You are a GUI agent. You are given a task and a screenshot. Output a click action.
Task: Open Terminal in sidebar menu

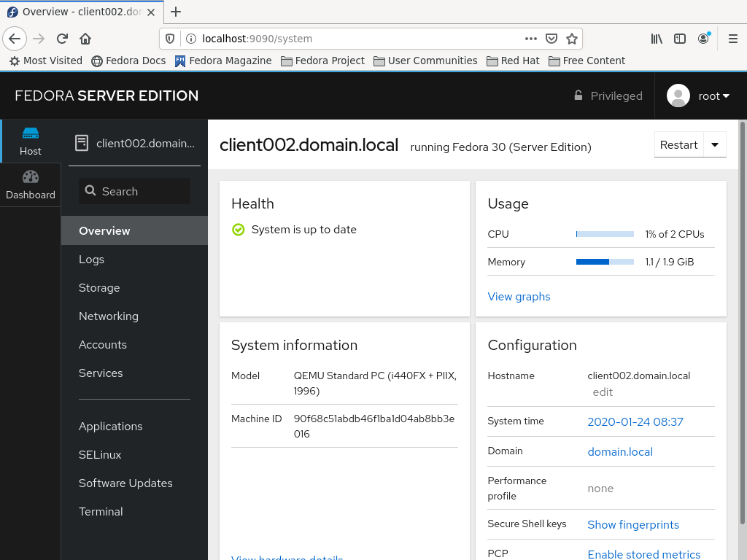(x=134, y=511)
